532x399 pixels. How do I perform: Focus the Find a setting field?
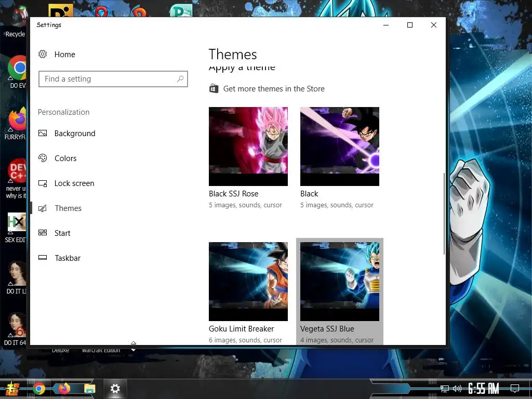tap(113, 79)
